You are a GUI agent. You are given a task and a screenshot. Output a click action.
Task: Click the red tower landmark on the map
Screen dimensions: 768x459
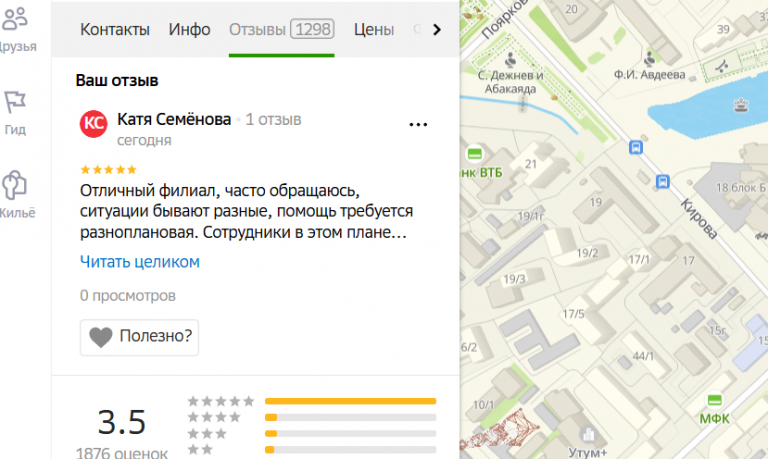coord(501,430)
